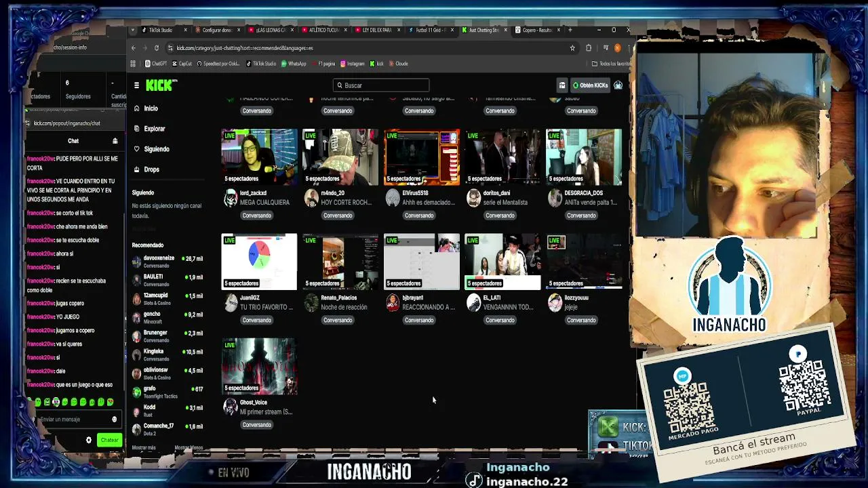The height and width of the screenshot is (488, 868).
Task: Open the WhatsApp bookmark
Action: [x=294, y=64]
